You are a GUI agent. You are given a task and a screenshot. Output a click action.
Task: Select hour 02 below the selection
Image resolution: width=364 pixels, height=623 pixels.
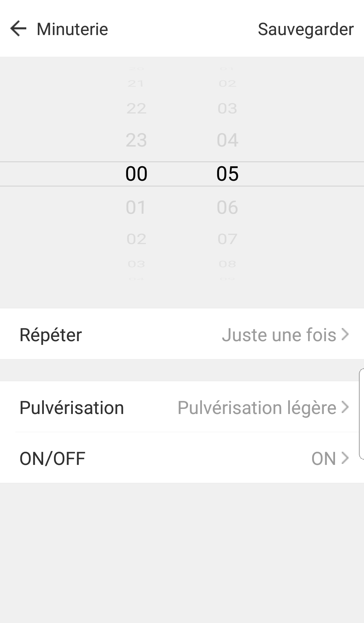pyautogui.click(x=136, y=239)
